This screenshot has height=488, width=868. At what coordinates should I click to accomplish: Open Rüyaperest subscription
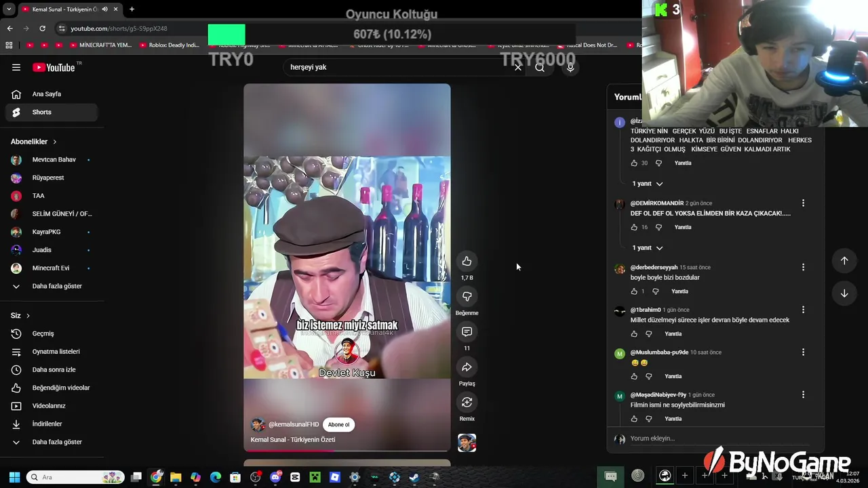point(52,178)
